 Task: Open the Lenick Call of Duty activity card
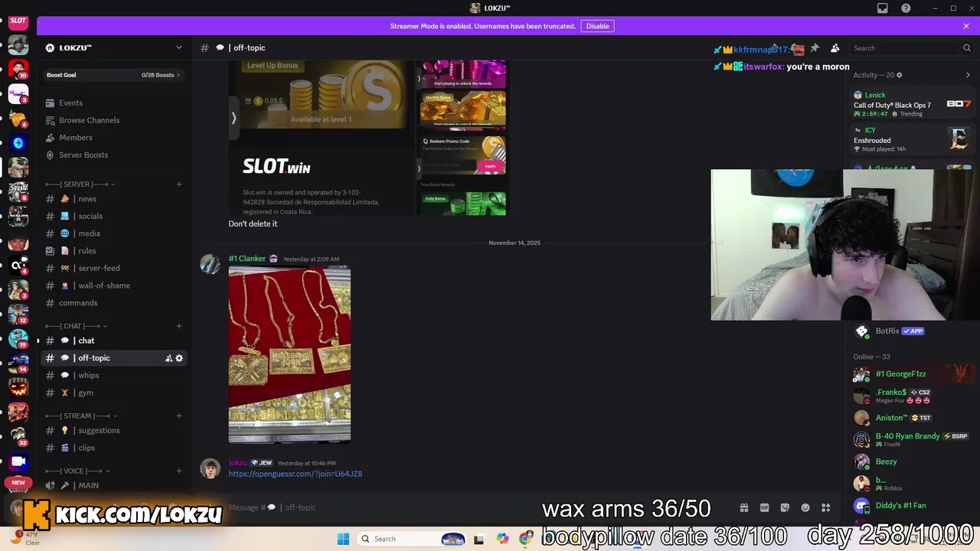913,104
